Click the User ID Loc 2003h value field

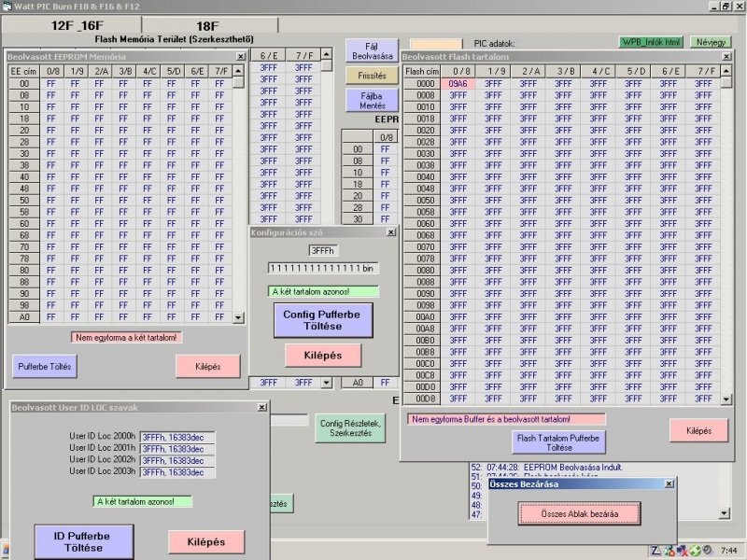click(177, 472)
